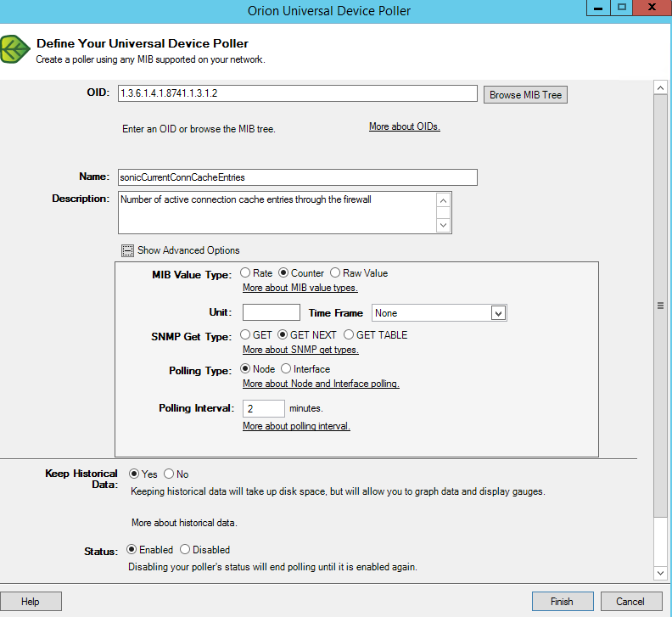Click the main window scroll down arrow
Image resolution: width=672 pixels, height=617 pixels.
pos(660,573)
